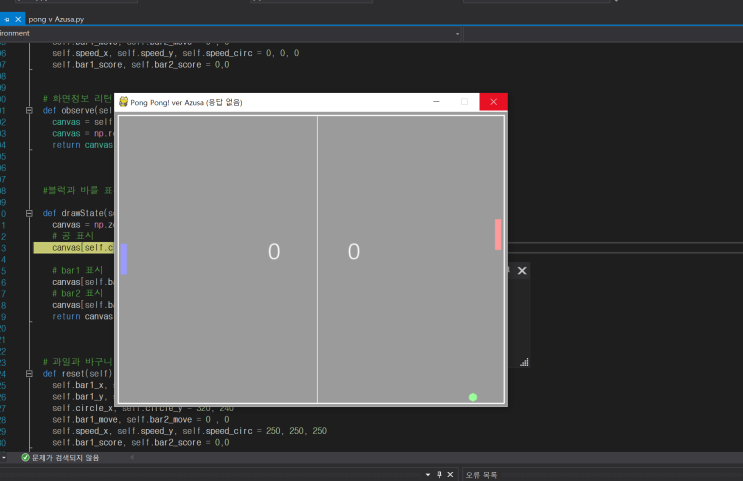This screenshot has height=481, width=743.
Task: Click the resize grip of the small panel
Action: pos(524,363)
